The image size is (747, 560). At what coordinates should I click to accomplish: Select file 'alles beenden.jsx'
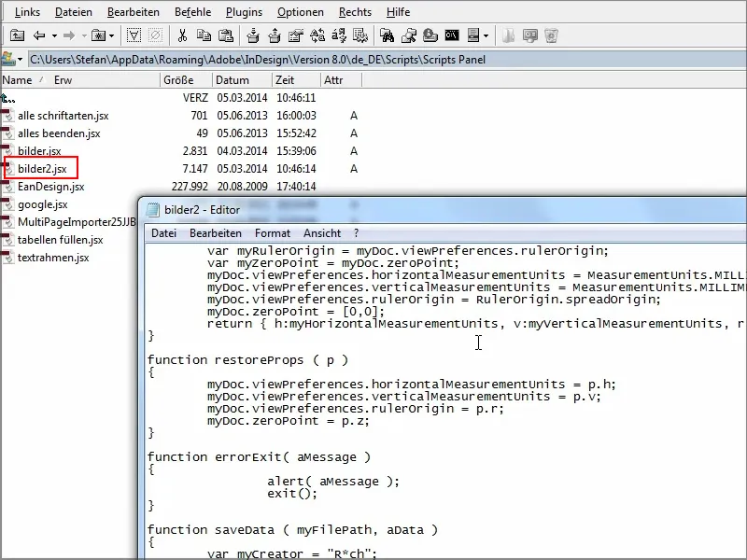pos(59,133)
